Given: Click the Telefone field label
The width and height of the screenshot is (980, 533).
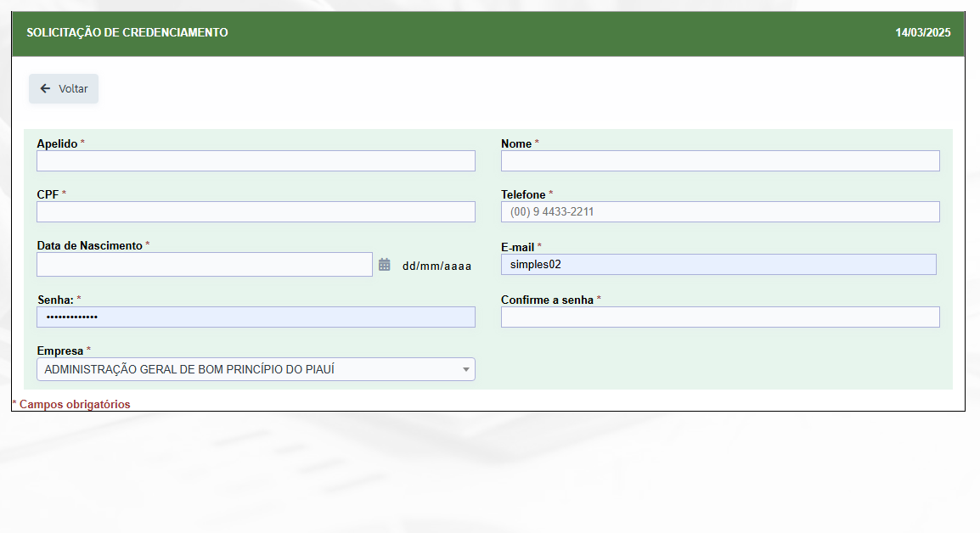Looking at the screenshot, I should (x=523, y=194).
